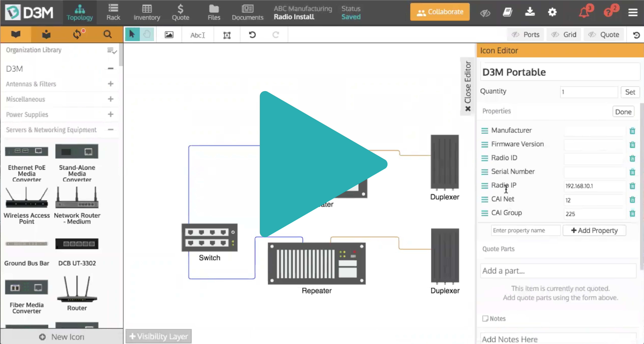The width and height of the screenshot is (644, 344).
Task: Switch to the Topology tab
Action: click(x=79, y=12)
